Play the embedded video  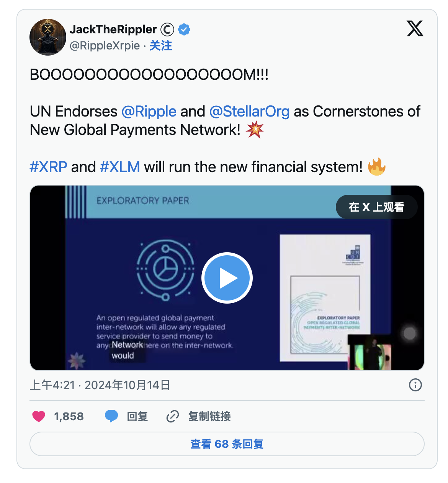(227, 278)
